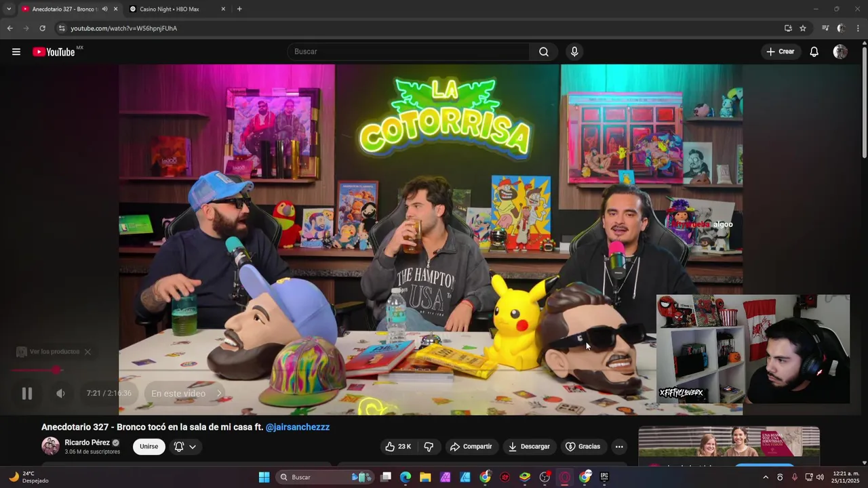Open the 'En este video' chapters chip
868x488 pixels.
186,393
